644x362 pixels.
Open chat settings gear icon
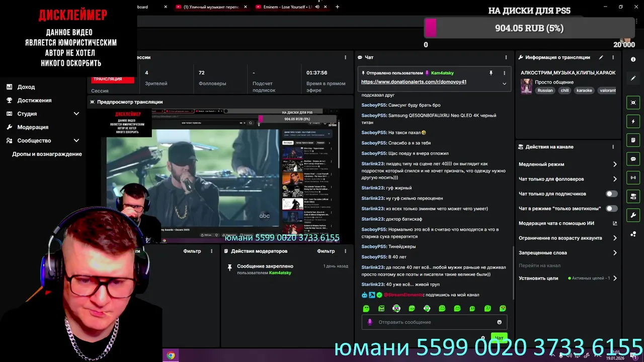pyautogui.click(x=483, y=338)
